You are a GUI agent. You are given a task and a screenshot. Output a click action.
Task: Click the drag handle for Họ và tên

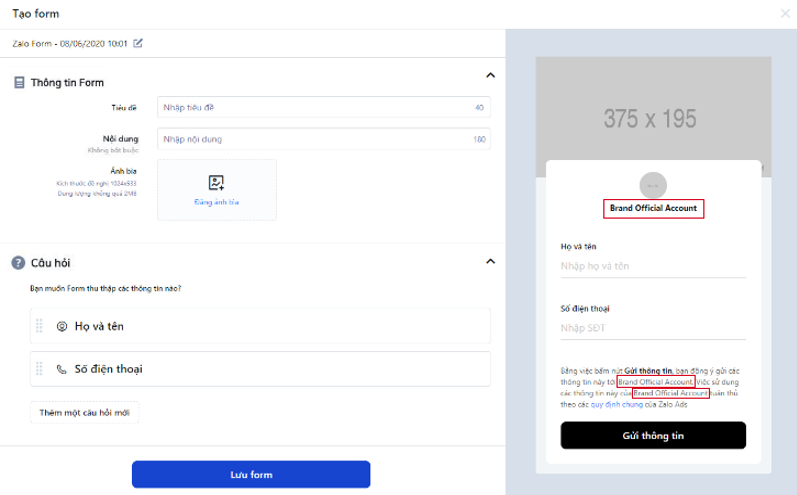click(x=40, y=326)
